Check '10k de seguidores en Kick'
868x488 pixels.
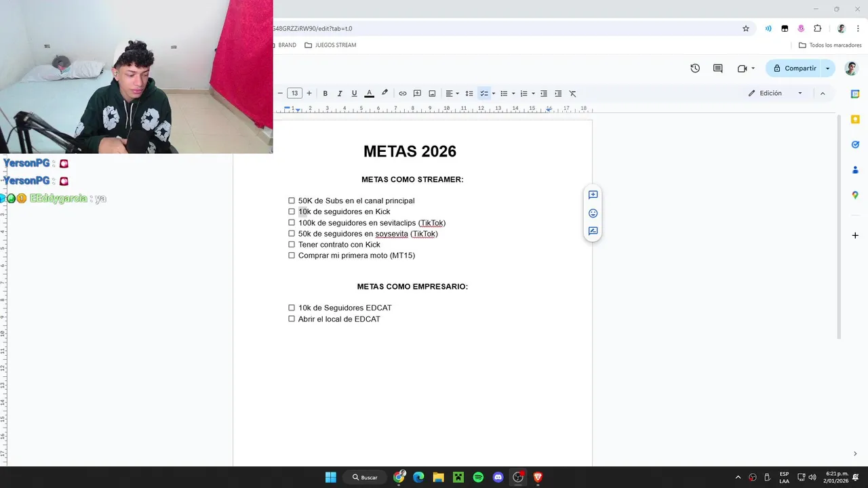(x=292, y=211)
